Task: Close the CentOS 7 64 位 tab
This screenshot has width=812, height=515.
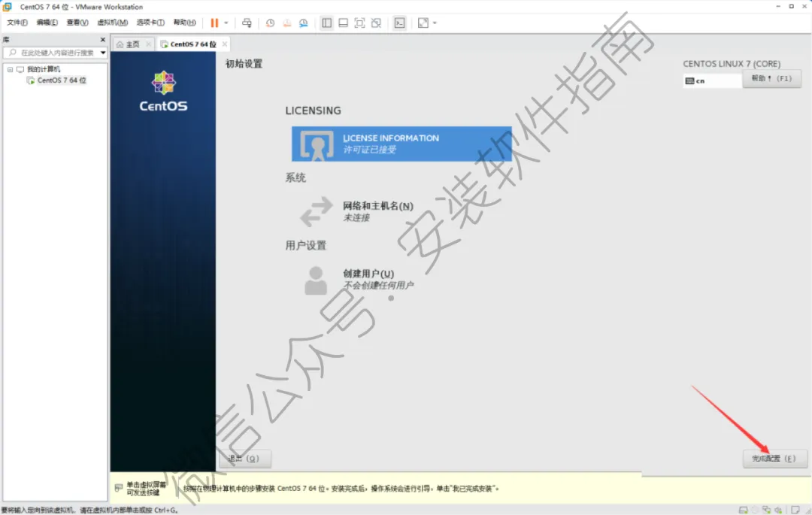Action: [x=225, y=44]
